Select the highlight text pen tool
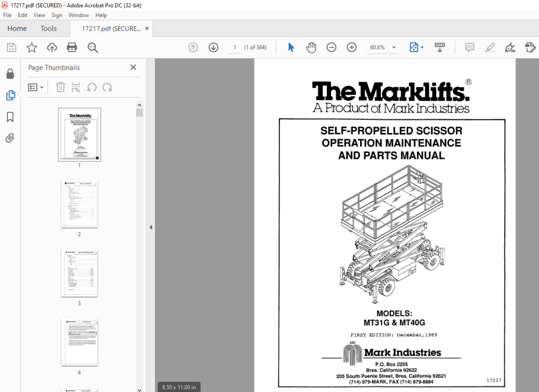Image resolution: width=539 pixels, height=392 pixels. pyautogui.click(x=490, y=47)
